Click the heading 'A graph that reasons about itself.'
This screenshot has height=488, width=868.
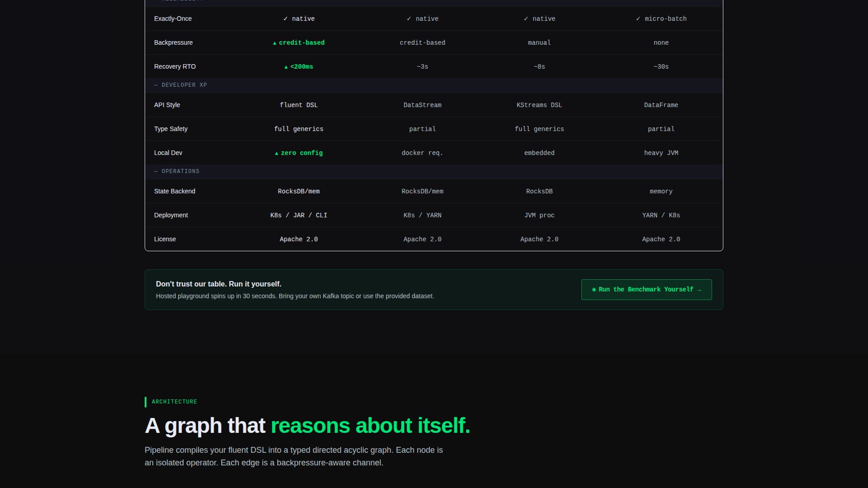click(307, 426)
